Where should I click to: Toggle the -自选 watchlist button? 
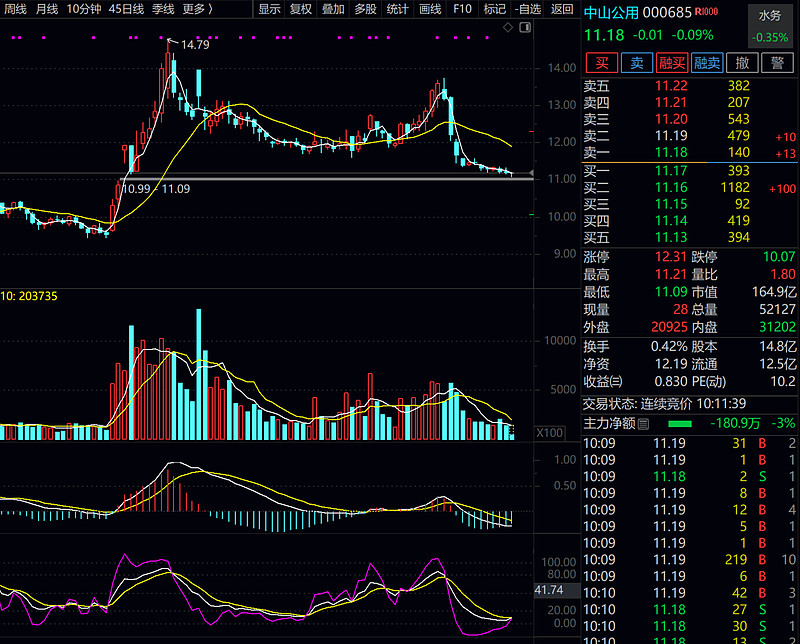527,9
